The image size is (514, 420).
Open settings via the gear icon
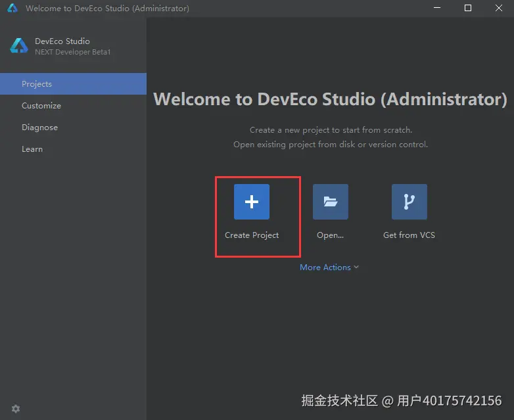[16, 409]
